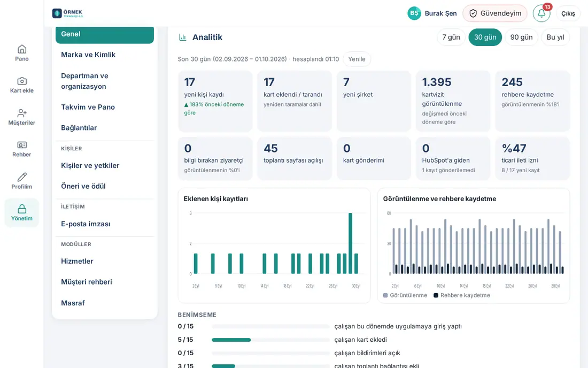Select the 90 gün period
The image size is (588, 368).
(x=521, y=37)
